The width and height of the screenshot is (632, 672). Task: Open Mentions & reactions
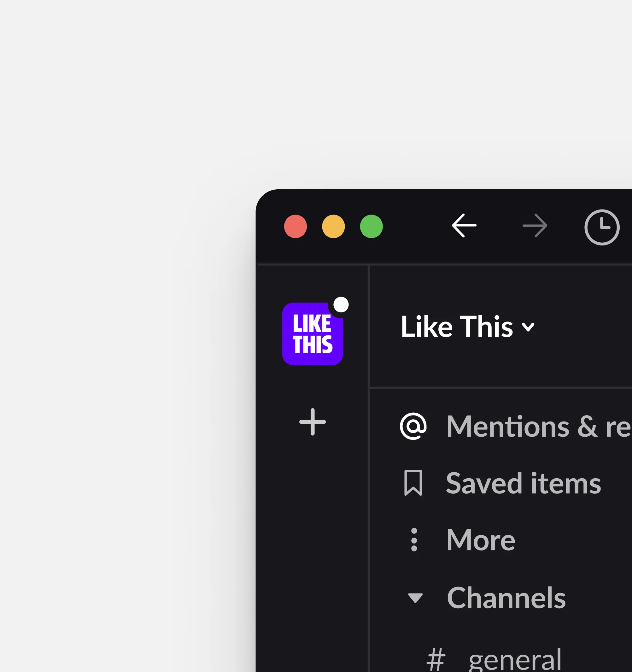point(539,427)
